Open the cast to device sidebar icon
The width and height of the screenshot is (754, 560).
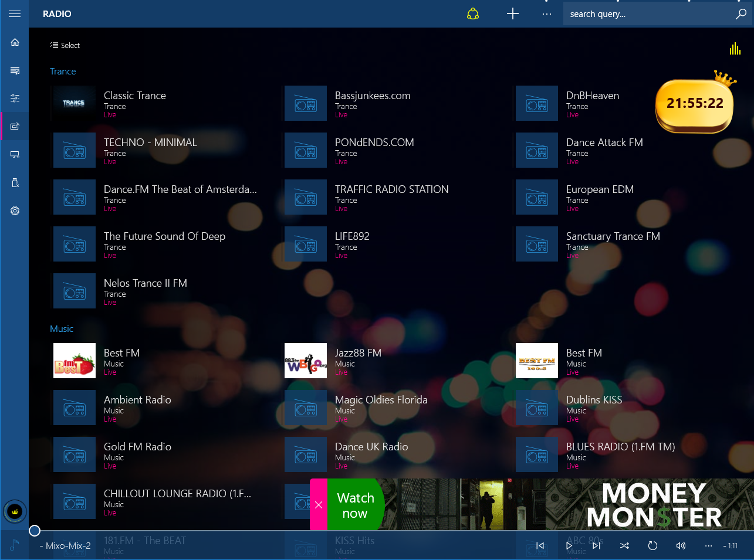[x=15, y=155]
